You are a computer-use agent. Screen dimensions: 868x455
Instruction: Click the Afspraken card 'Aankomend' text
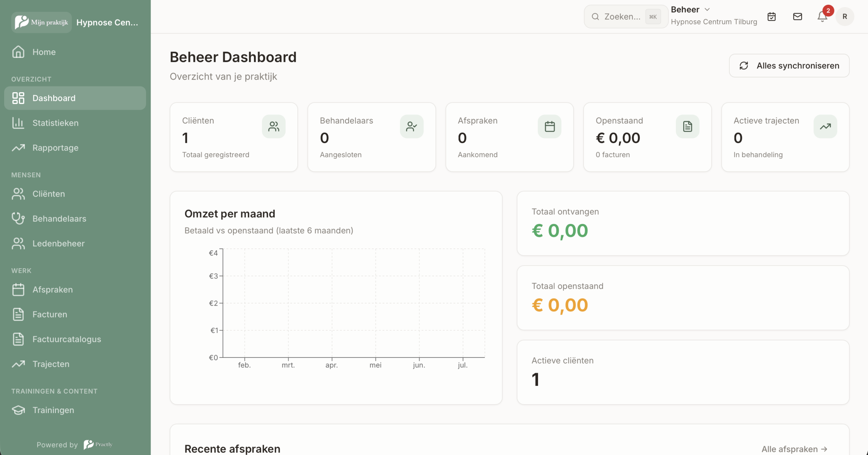477,155
